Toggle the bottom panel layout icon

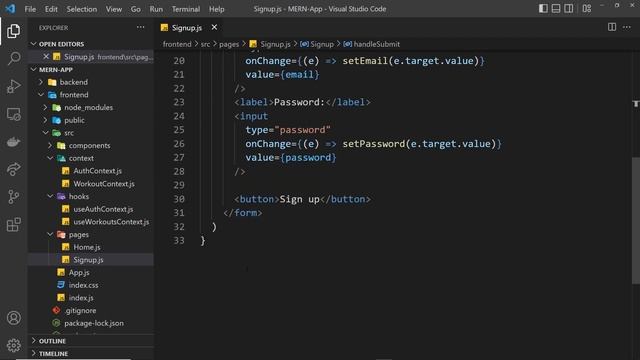tap(556, 9)
